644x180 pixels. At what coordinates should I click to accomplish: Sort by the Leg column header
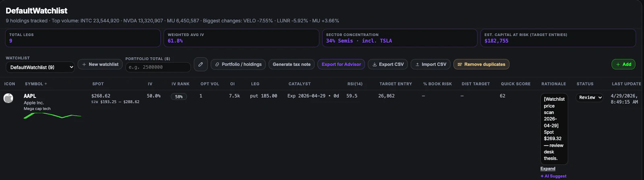(x=255, y=84)
